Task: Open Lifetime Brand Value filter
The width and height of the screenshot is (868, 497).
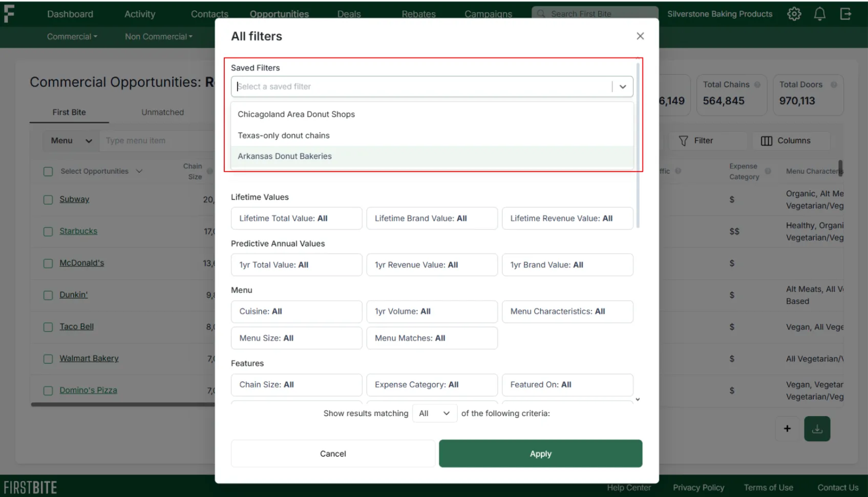Action: pos(432,218)
